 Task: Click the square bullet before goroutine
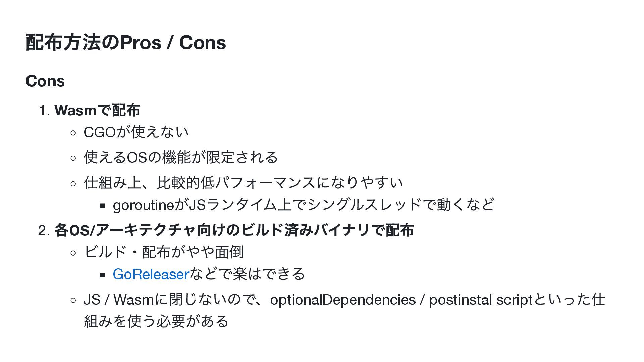[x=103, y=206]
